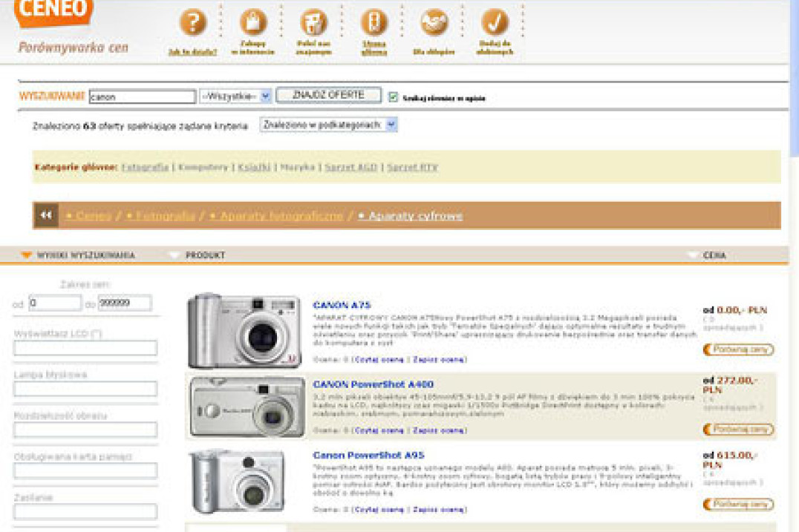Open the Canon A75 camera thumbnail
Screen dimensions: 799x532
pyautogui.click(x=244, y=330)
